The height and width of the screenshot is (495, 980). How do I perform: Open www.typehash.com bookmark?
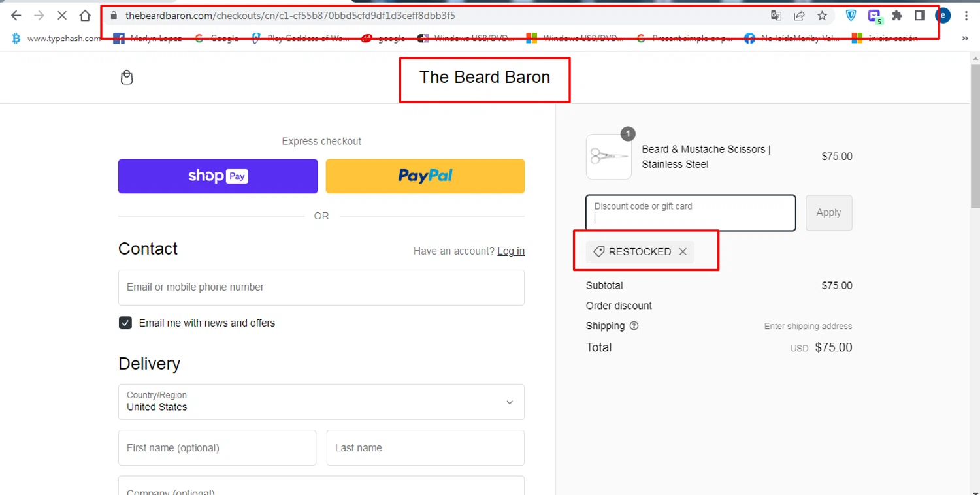click(x=56, y=39)
